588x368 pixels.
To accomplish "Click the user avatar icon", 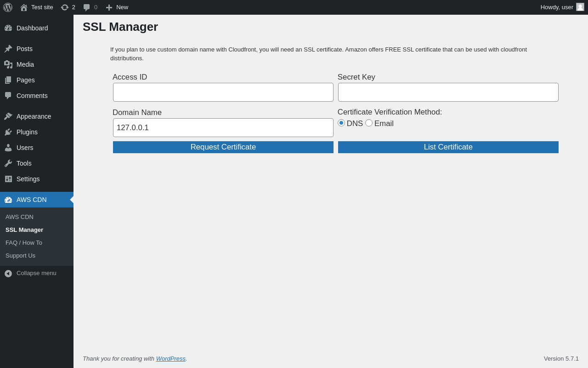I will click(x=580, y=7).
